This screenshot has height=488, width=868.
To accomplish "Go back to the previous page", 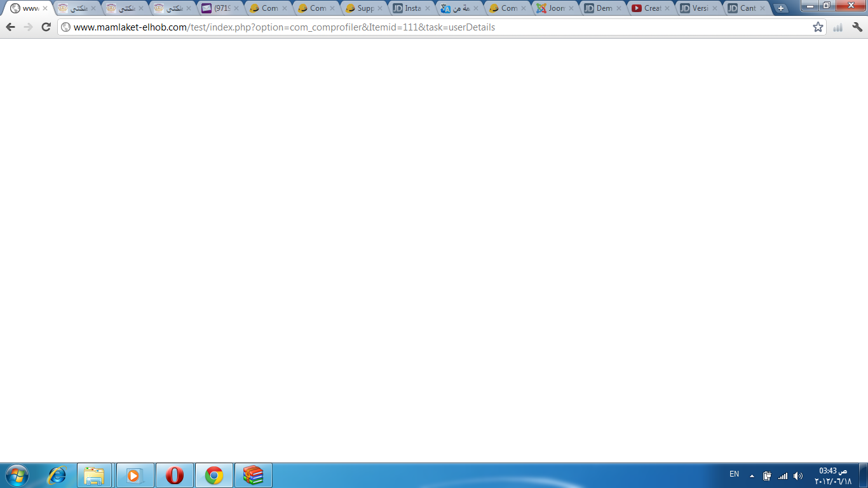I will point(10,27).
